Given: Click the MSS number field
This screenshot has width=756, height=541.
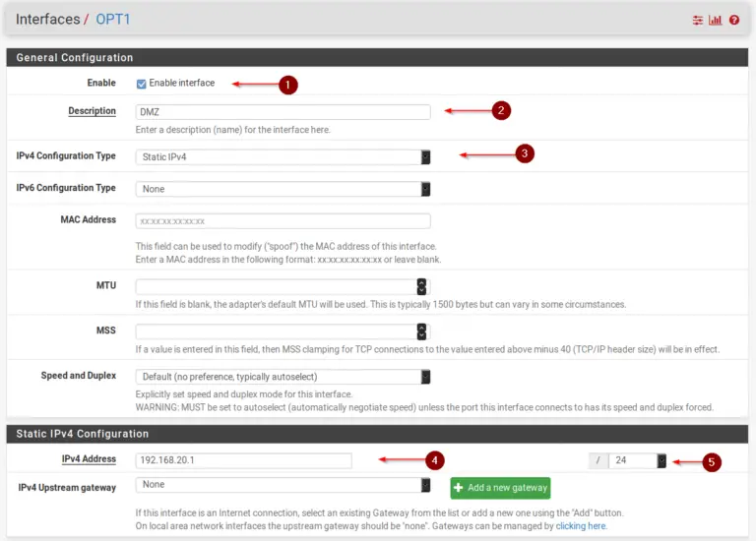Looking at the screenshot, I should pyautogui.click(x=283, y=331).
